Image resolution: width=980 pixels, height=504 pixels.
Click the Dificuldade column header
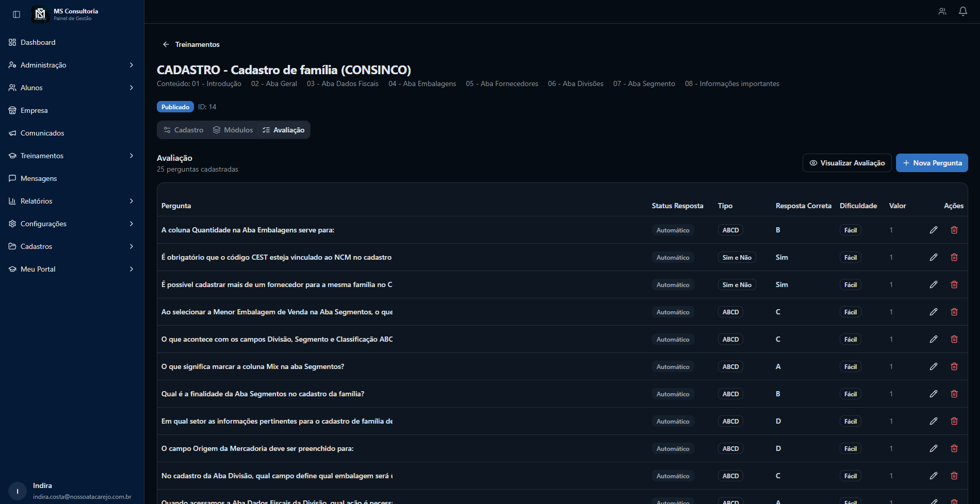click(x=858, y=206)
